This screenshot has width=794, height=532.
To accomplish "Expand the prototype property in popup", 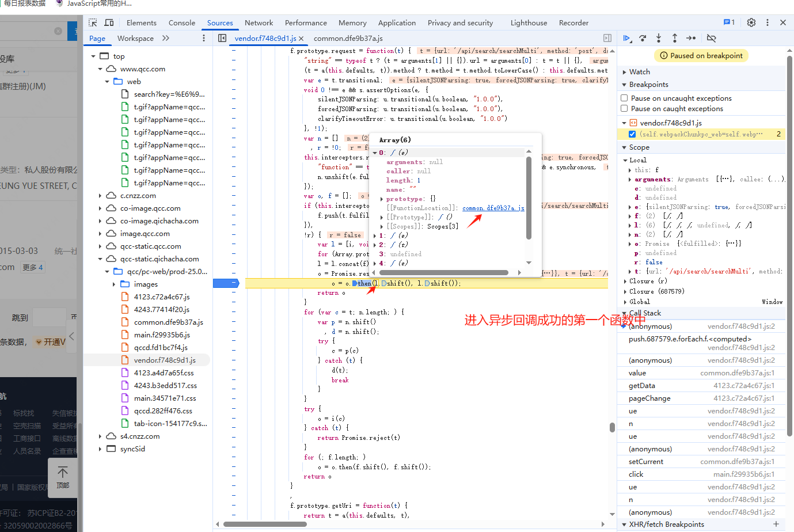I will point(382,199).
